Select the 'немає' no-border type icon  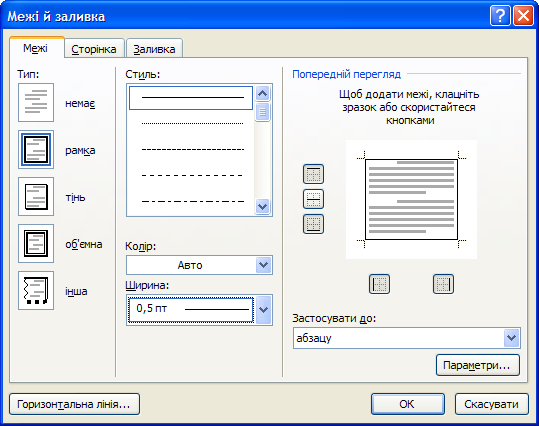[36, 102]
